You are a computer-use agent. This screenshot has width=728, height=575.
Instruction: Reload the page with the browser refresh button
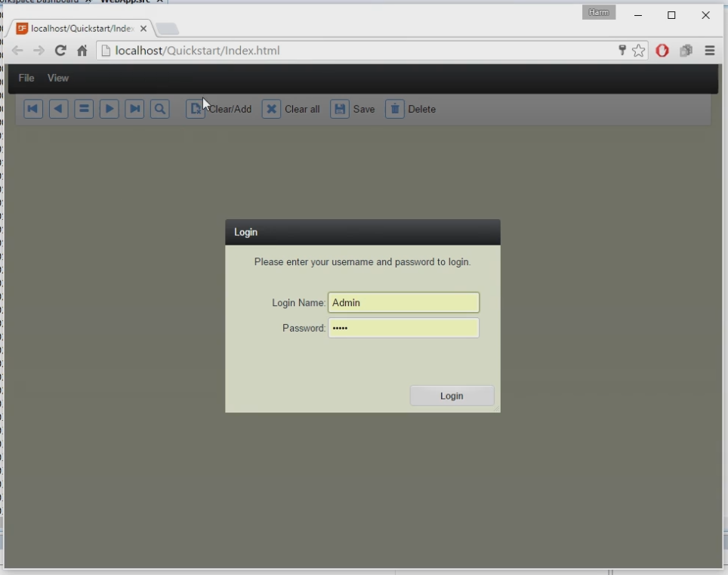tap(60, 51)
